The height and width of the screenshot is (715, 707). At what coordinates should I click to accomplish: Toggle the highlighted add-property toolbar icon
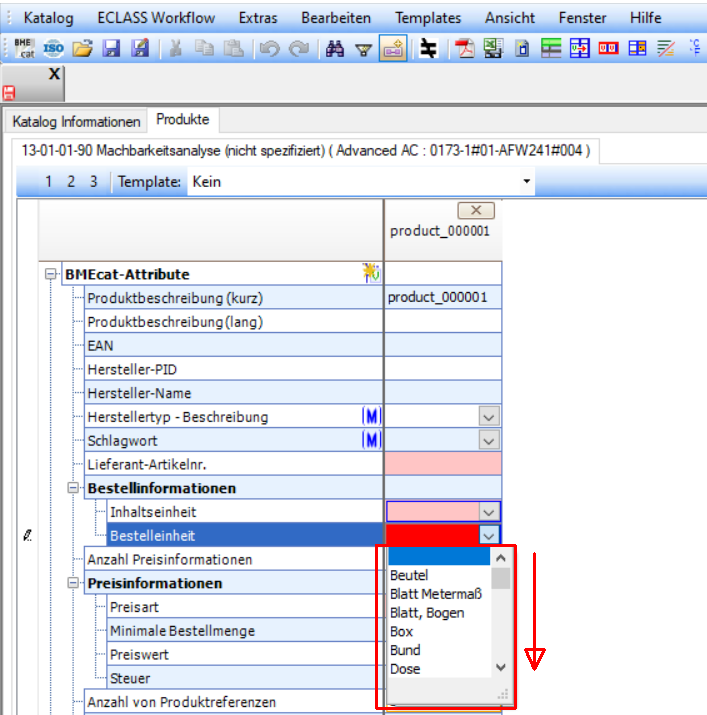click(x=393, y=48)
